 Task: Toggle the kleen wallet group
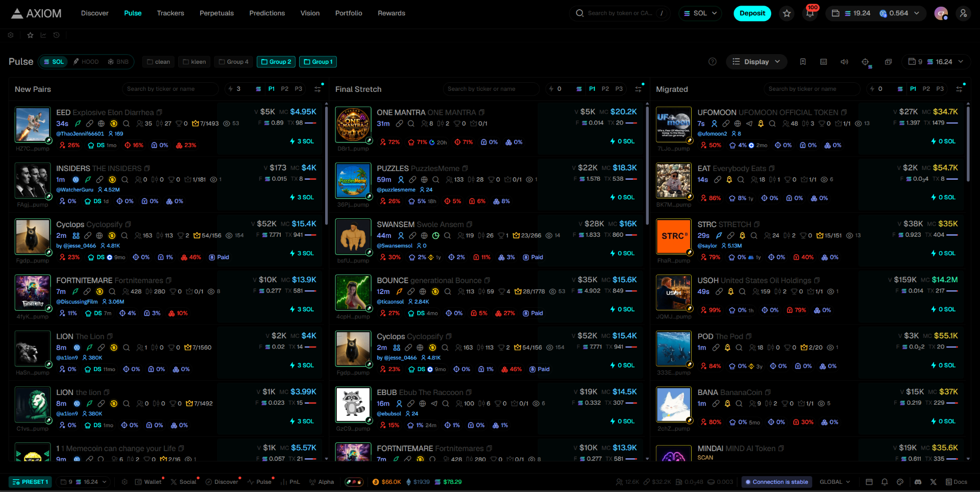pyautogui.click(x=194, y=62)
